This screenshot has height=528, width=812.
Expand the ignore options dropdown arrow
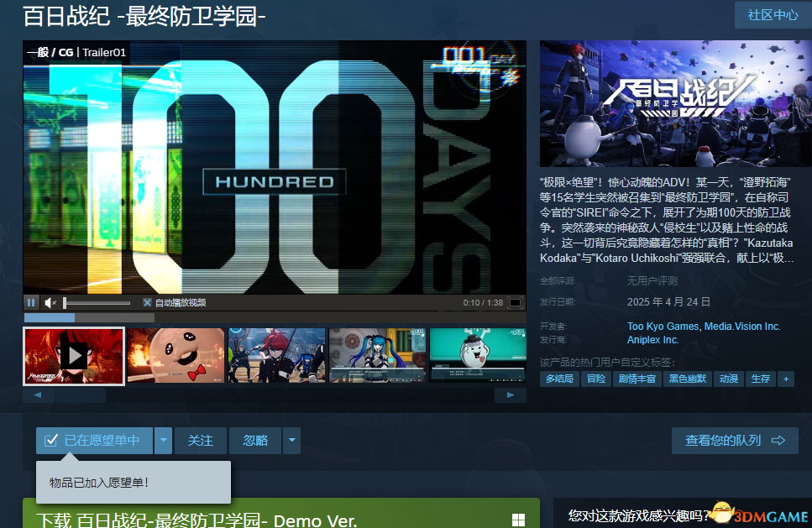tap(292, 441)
